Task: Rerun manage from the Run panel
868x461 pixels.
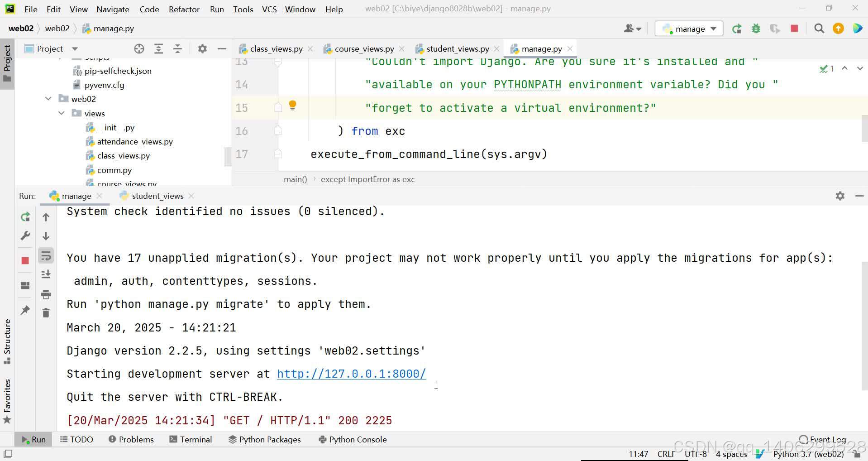Action: click(25, 217)
